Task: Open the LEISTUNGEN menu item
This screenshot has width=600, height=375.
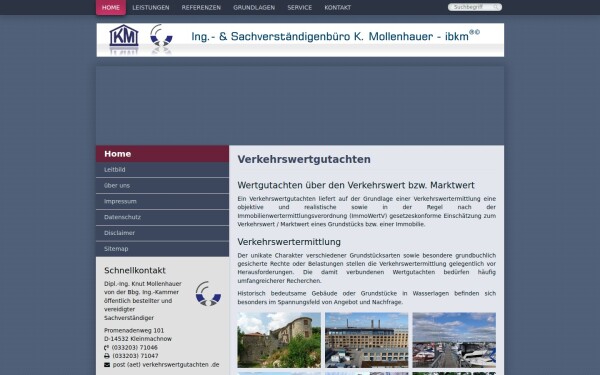Action: 151,7
